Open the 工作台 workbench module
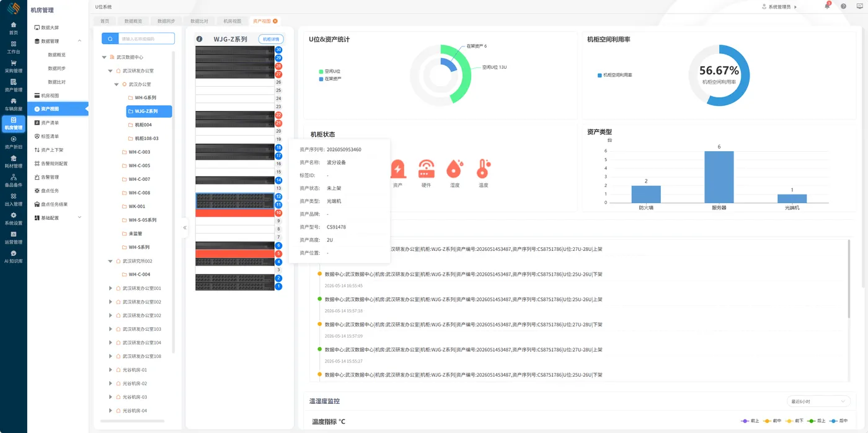This screenshot has height=433, width=868. 13,48
